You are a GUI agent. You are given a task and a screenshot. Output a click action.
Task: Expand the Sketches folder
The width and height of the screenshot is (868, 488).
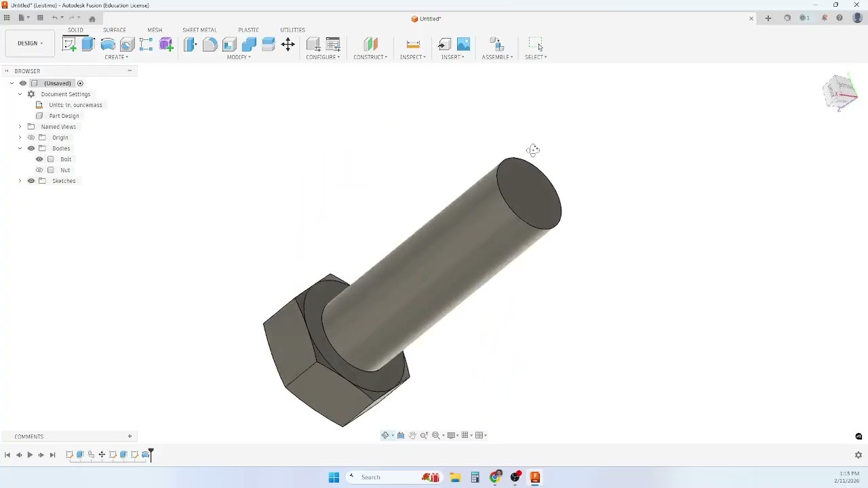20,181
